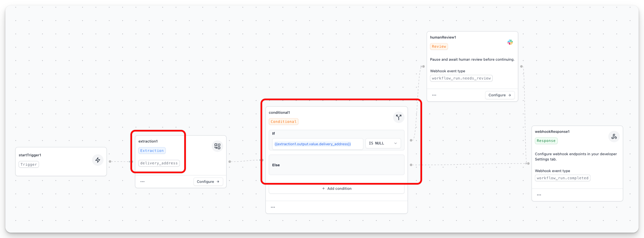Open the three-dot menu on extraction1
This screenshot has width=644, height=238.
pos(142,182)
